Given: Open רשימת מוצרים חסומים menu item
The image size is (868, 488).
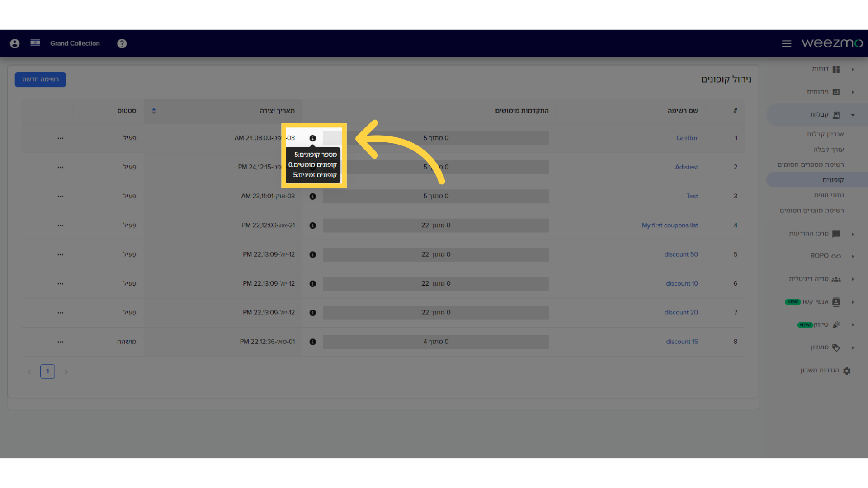Looking at the screenshot, I should pyautogui.click(x=811, y=211).
